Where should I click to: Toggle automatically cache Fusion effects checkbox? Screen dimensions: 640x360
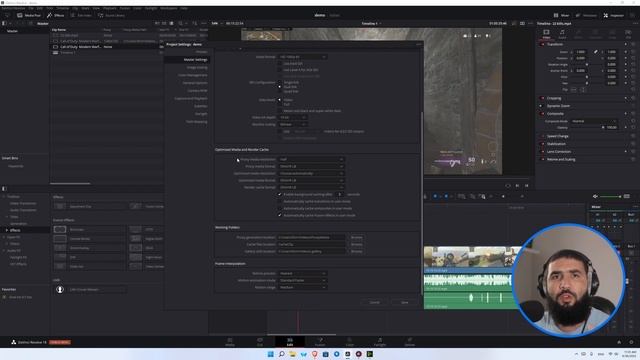280,215
